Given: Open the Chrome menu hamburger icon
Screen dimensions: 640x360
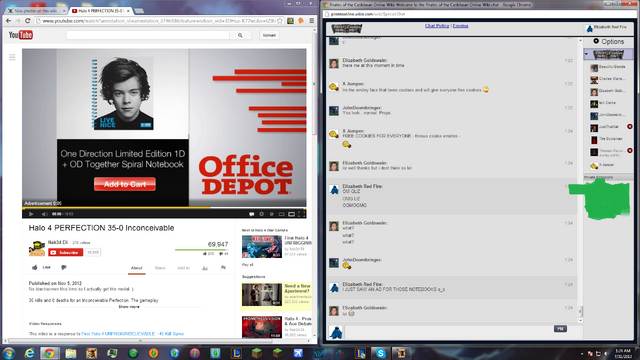Looking at the screenshot, I should (x=311, y=20).
